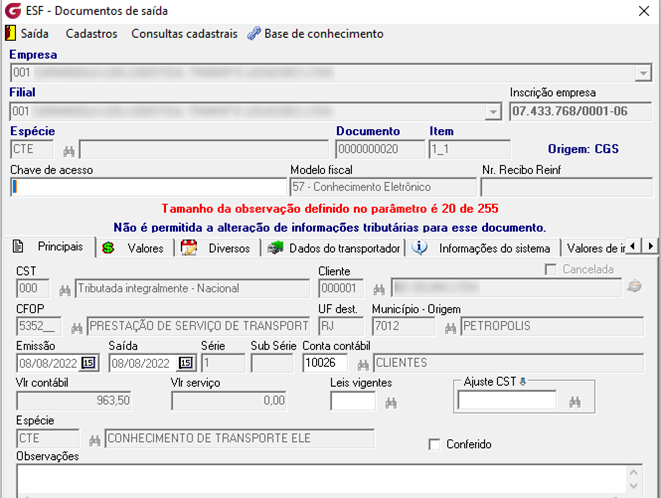Click the Valores dollar icon
The image size is (661, 498).
click(x=108, y=248)
